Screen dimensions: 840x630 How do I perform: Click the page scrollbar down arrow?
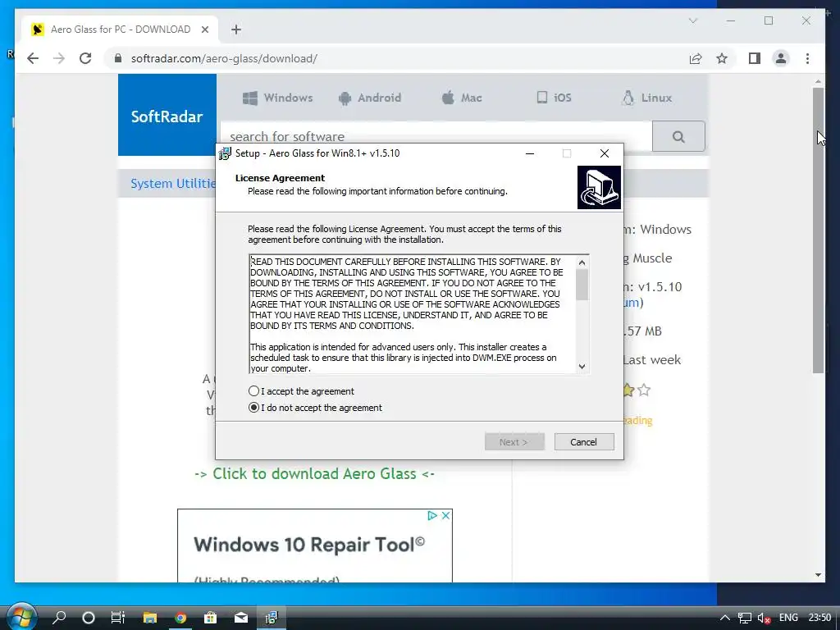click(x=818, y=575)
